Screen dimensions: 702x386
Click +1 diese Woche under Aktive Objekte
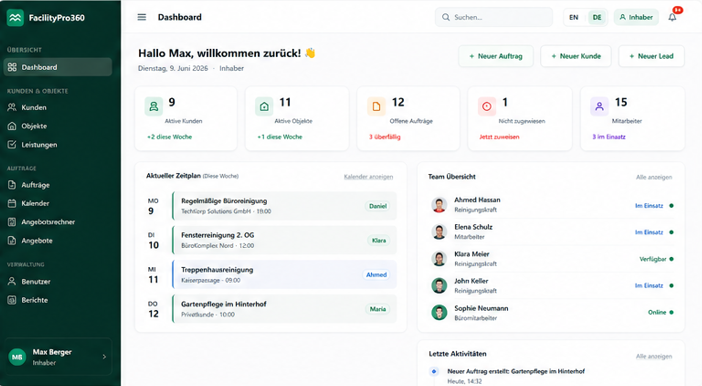[x=280, y=137]
